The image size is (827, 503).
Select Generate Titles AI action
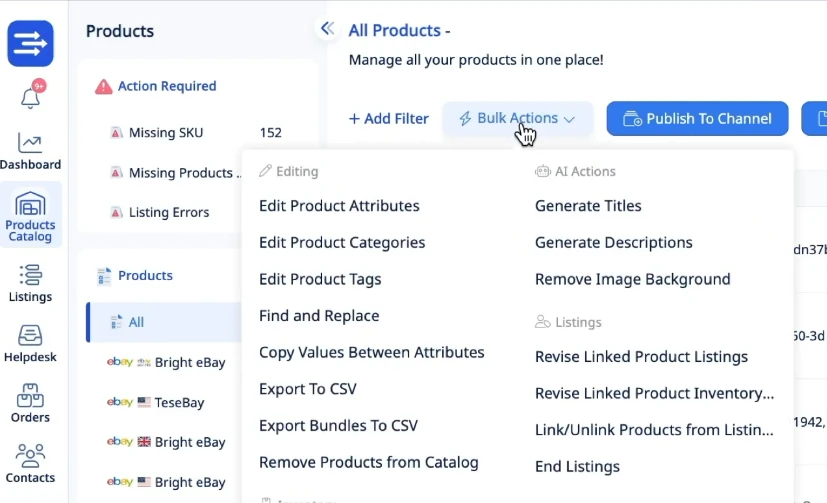pos(588,206)
